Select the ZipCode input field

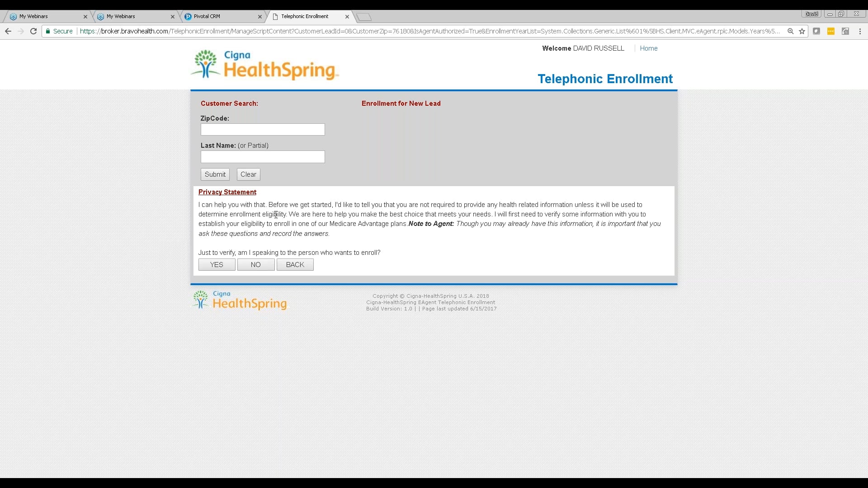[263, 129]
